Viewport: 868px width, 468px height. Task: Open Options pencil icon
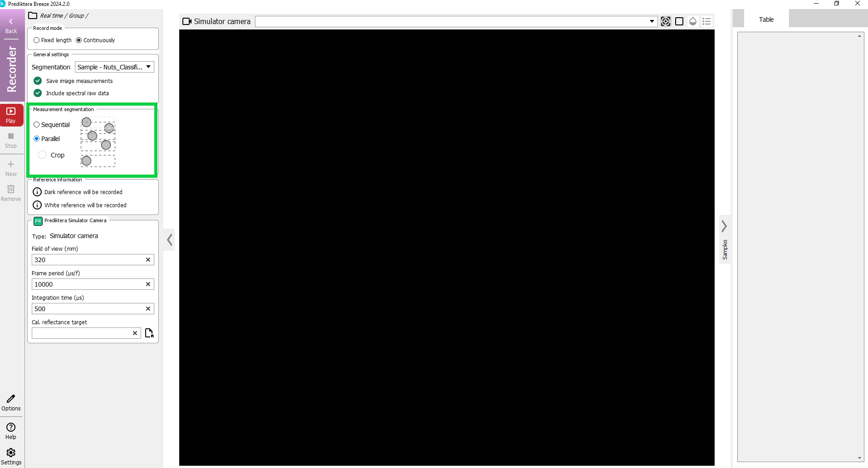click(11, 399)
